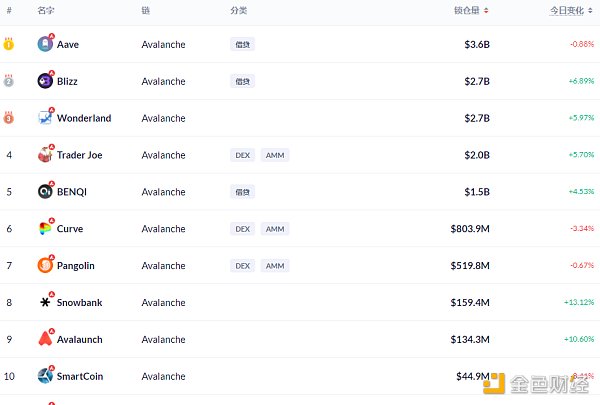Click the name column header
Screen dimensions: 600x405
pos(46,10)
